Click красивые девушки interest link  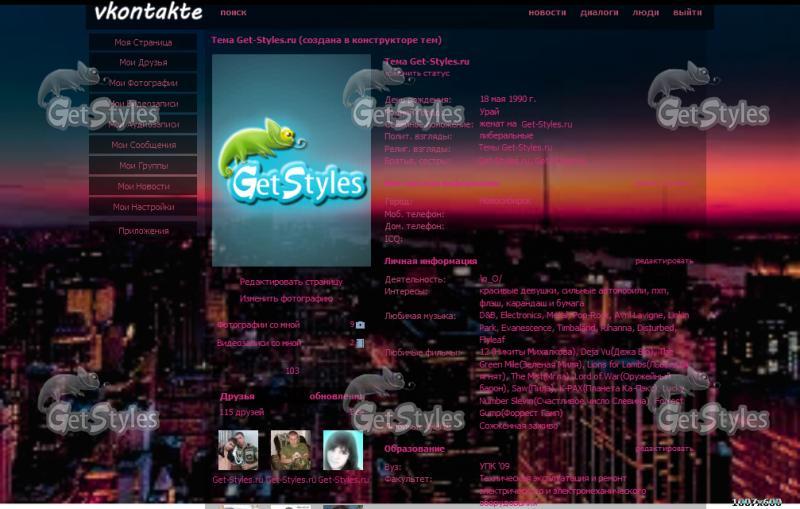518,291
